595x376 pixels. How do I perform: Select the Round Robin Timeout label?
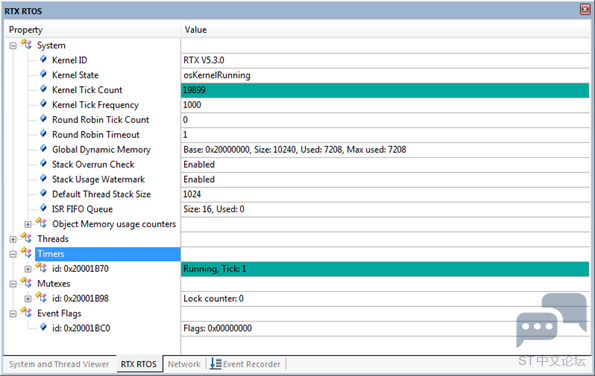(x=96, y=135)
